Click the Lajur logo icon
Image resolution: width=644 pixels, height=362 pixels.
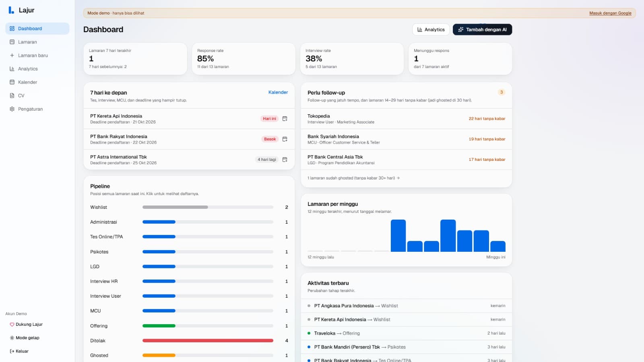click(11, 10)
